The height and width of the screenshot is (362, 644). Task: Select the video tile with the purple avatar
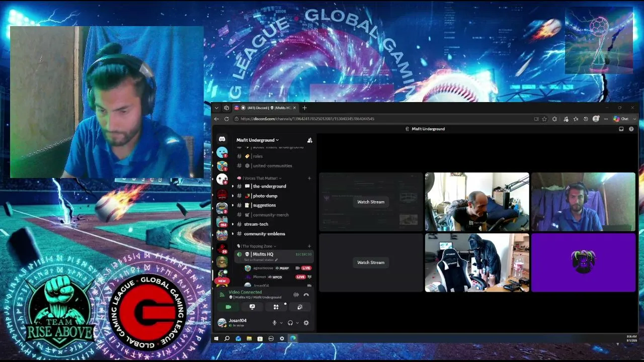point(583,262)
